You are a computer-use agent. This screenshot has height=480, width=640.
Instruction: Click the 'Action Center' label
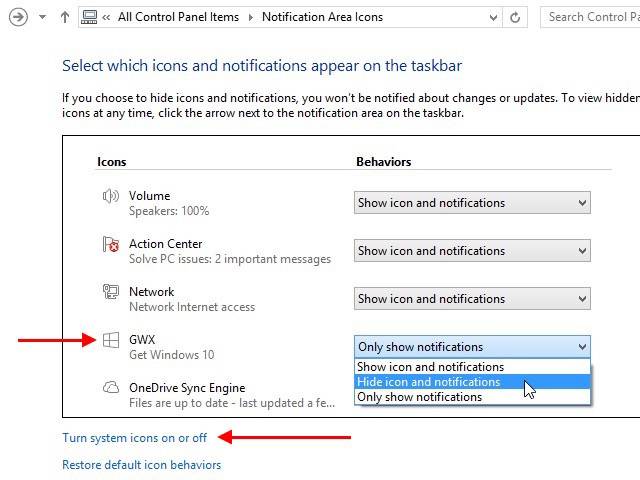click(165, 244)
